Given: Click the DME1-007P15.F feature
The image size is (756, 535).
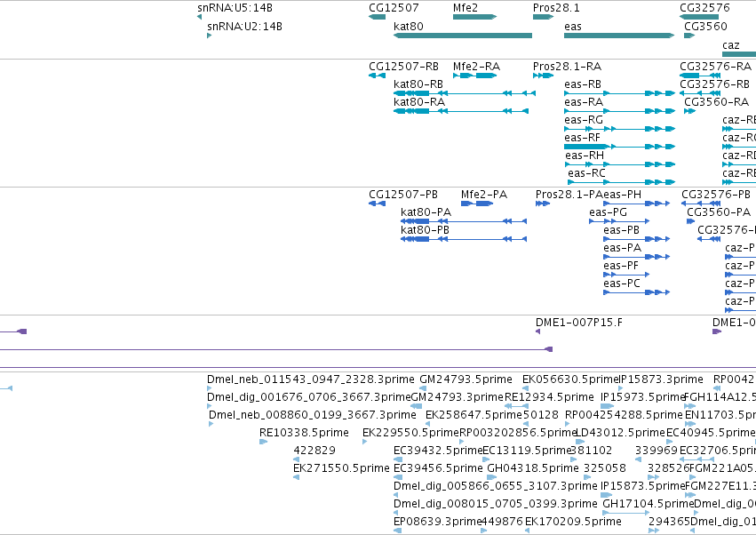Looking at the screenshot, I should pos(538,331).
